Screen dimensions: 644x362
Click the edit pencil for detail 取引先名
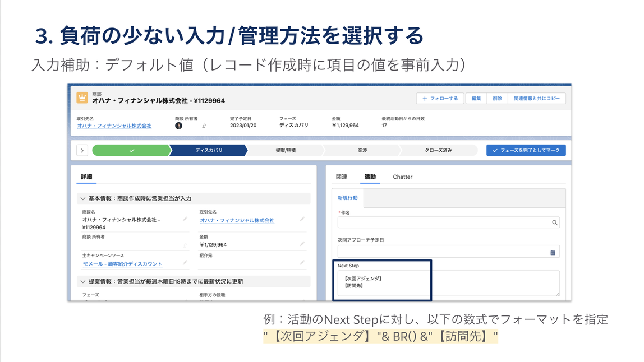pos(302,220)
